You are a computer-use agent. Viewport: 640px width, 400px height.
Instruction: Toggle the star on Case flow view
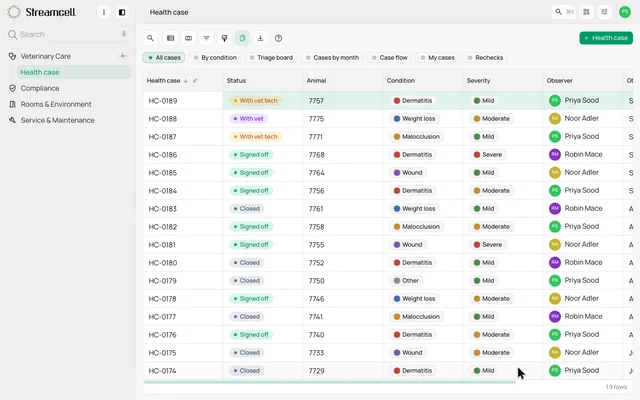(x=374, y=58)
